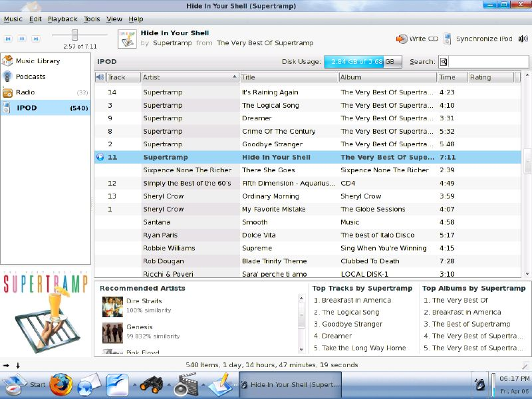Viewport: 532px width, 399px height.
Task: Click the album cover icon beside song title
Action: (127, 39)
